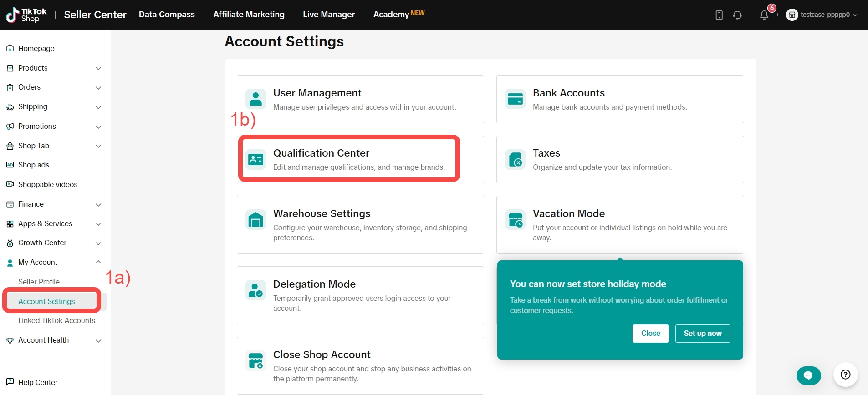Screen dimensions: 868x395
Task: Click the question mark help icon
Action: coord(845,375)
